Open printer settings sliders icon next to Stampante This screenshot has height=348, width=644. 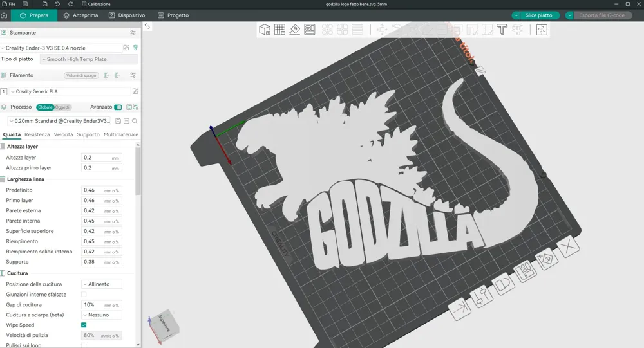pyautogui.click(x=133, y=32)
